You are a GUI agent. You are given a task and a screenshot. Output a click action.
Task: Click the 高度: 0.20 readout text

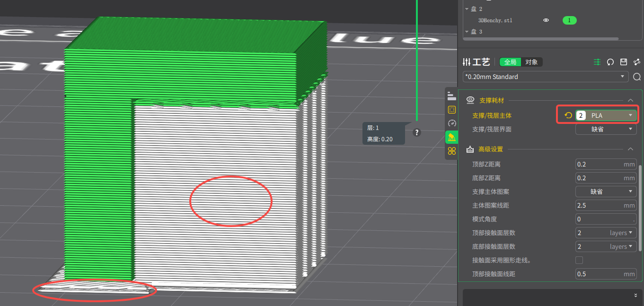(x=379, y=139)
